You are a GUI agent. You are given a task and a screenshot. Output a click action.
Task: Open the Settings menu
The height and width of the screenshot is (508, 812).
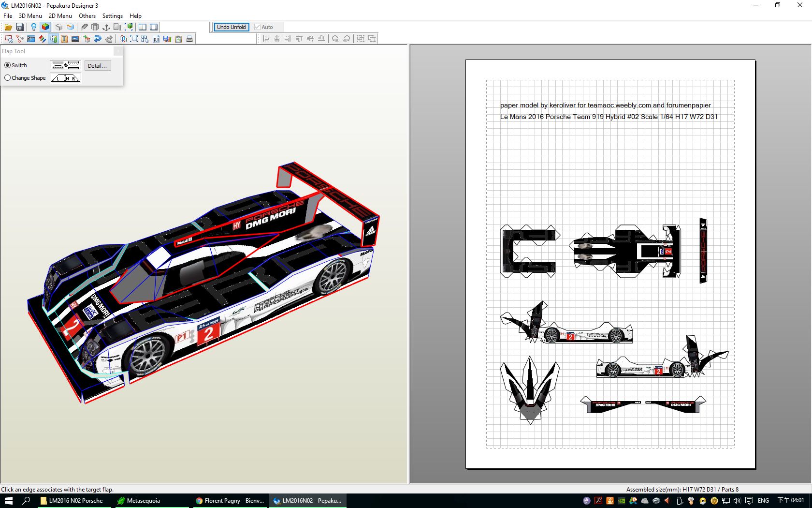point(112,16)
